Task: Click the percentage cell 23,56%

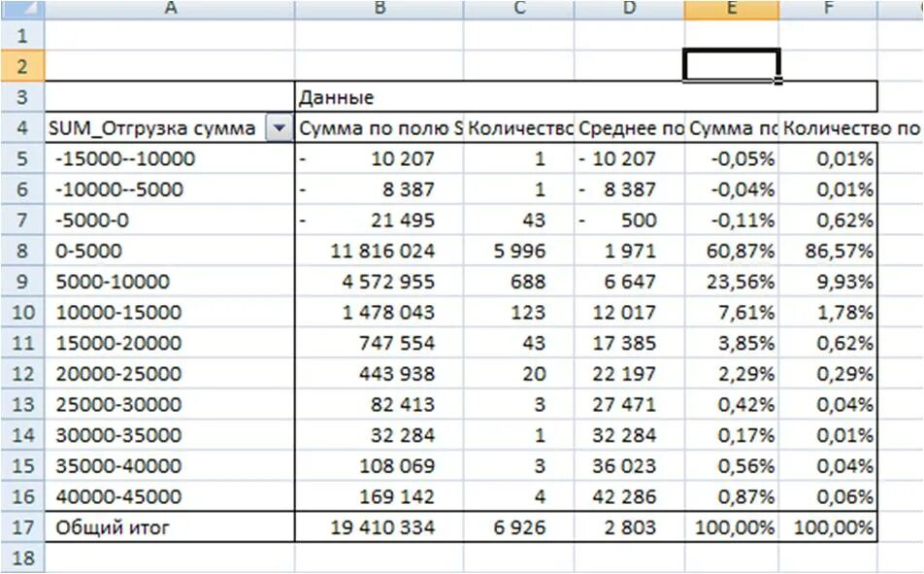Action: pos(732,281)
